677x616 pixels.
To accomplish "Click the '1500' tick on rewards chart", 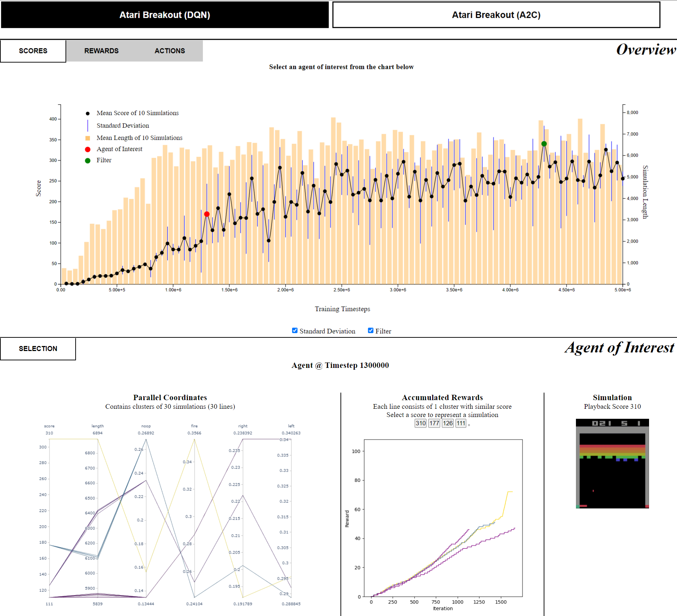I will (x=501, y=602).
